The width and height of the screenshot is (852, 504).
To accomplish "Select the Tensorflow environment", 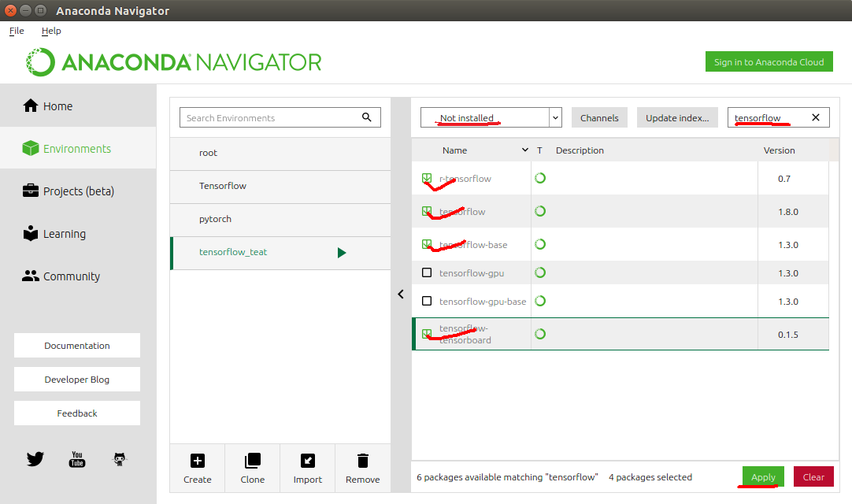I will click(x=280, y=187).
